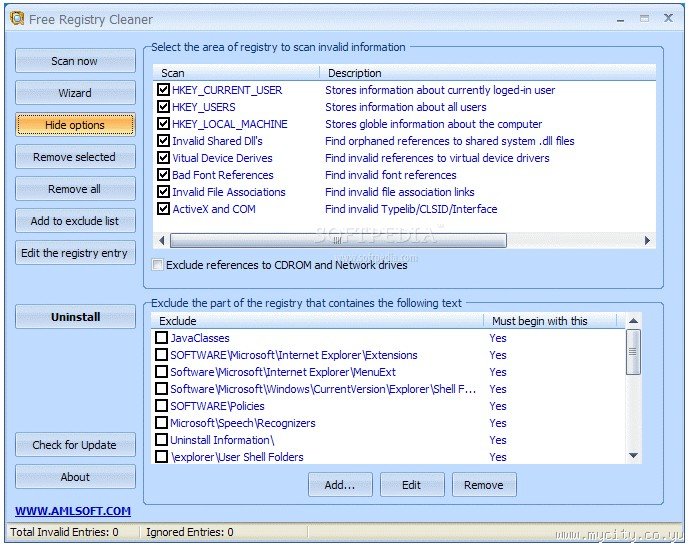Close the Free Registry Cleaner window
Viewport: 690px width, 548px height.
pyautogui.click(x=668, y=18)
